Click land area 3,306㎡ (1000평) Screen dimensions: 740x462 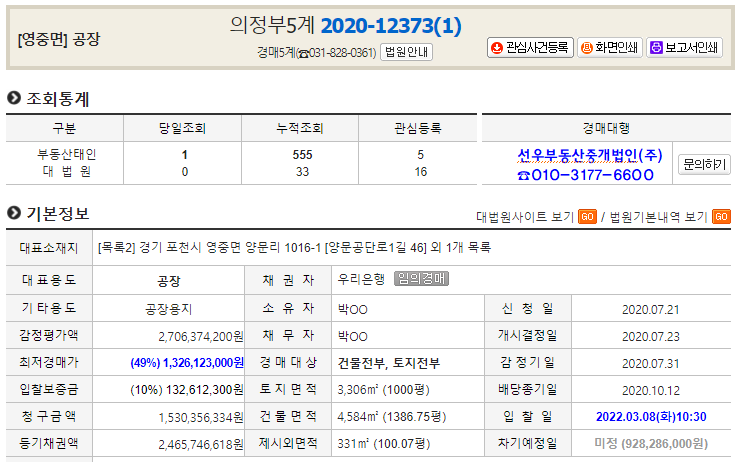point(383,390)
